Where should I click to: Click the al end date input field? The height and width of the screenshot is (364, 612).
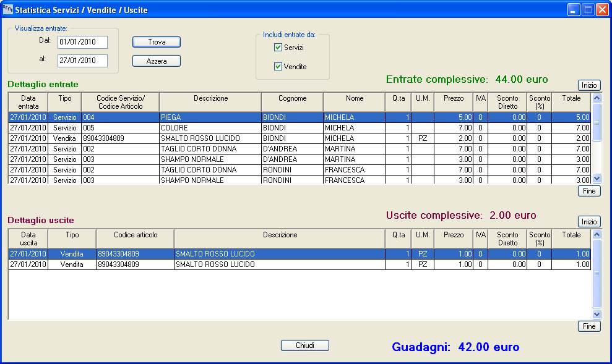[x=82, y=61]
